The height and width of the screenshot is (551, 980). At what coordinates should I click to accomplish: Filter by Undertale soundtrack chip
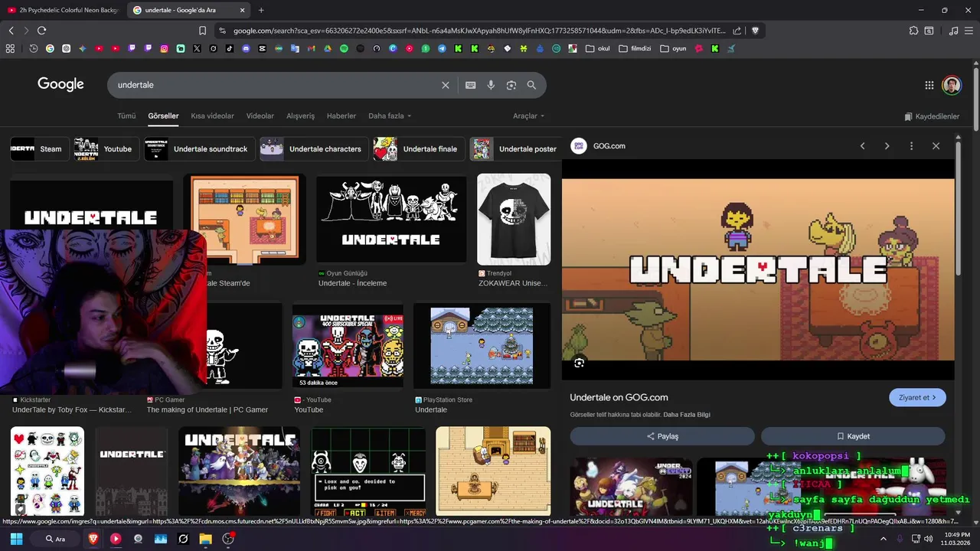coord(199,149)
